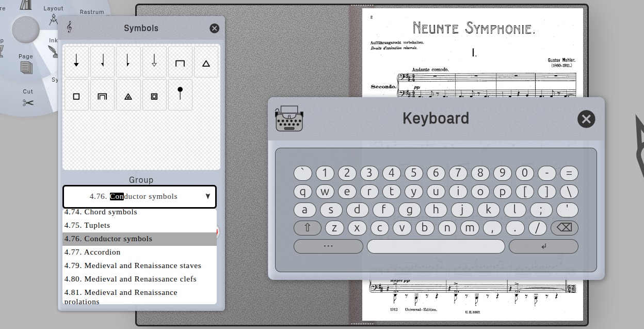Select the plain square beat symbol
Screen dimensions: 644x329
[76, 95]
